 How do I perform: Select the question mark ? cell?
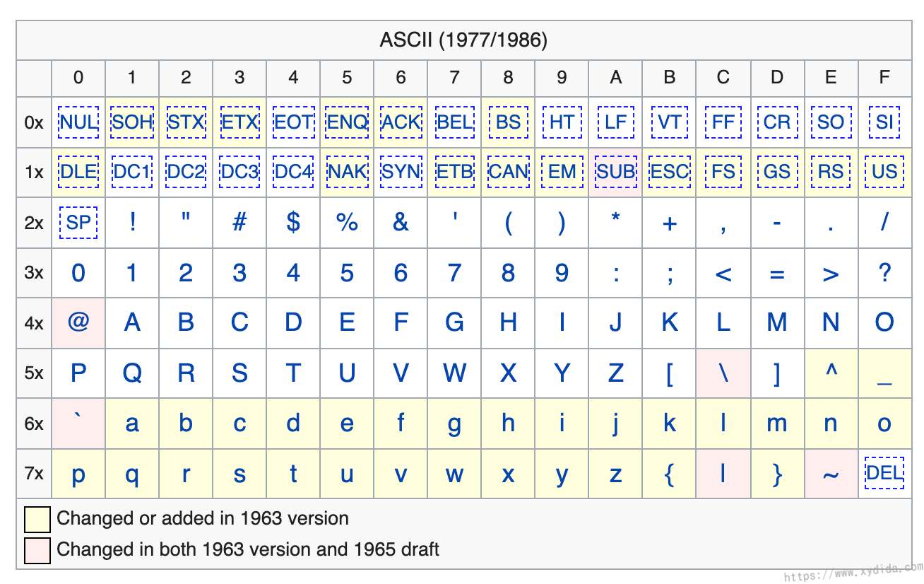point(884,273)
